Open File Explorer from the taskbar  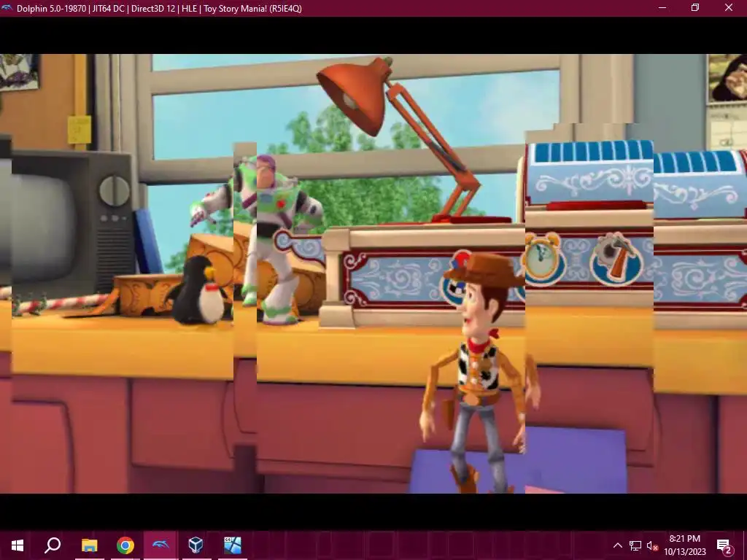pos(89,545)
